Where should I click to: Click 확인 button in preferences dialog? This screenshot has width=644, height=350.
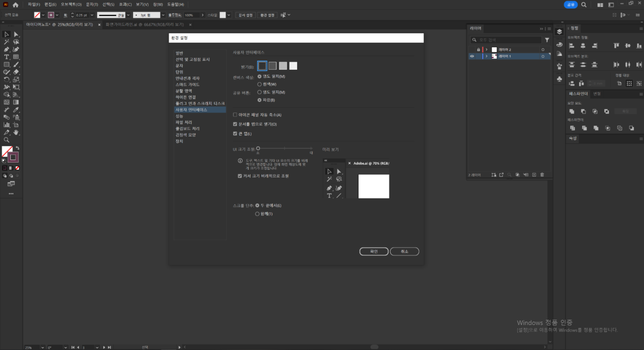(374, 252)
